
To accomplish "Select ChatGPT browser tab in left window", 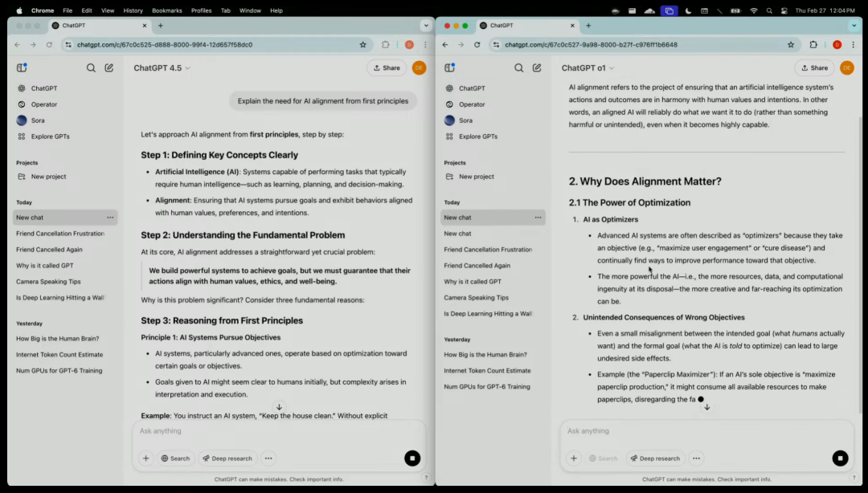I will [99, 26].
